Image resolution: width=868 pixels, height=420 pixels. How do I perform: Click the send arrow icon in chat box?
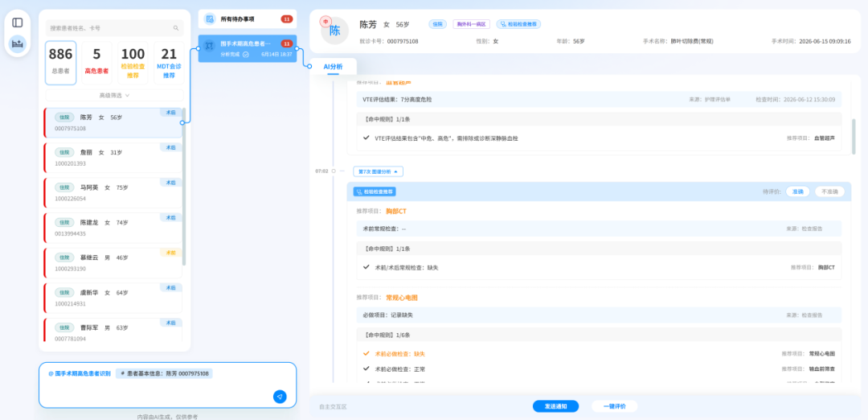tap(280, 396)
